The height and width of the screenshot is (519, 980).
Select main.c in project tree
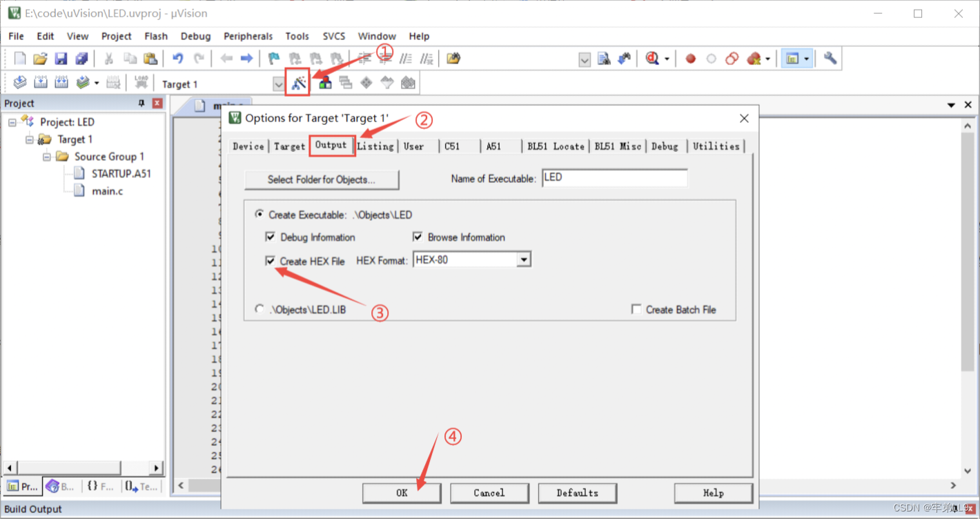pyautogui.click(x=107, y=191)
